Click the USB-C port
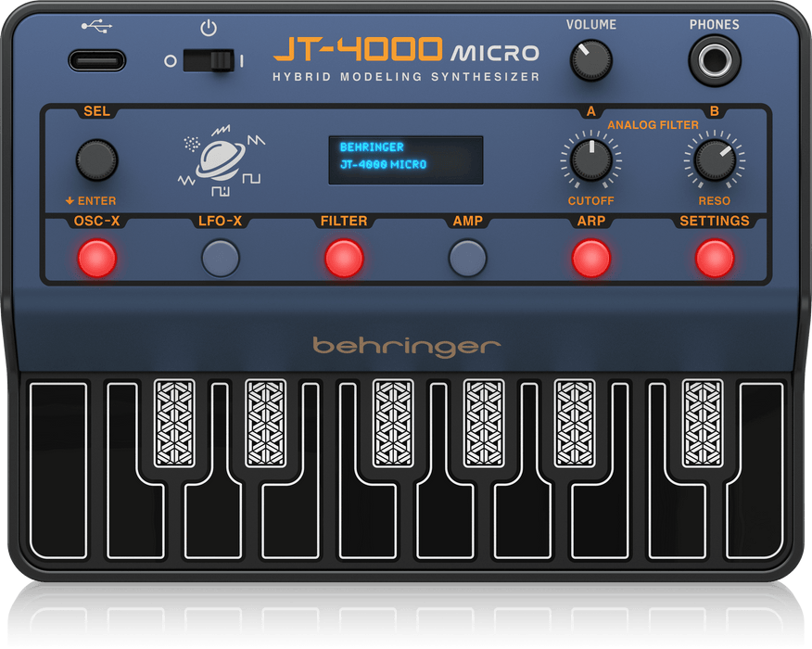This screenshot has height=649, width=812. click(96, 58)
